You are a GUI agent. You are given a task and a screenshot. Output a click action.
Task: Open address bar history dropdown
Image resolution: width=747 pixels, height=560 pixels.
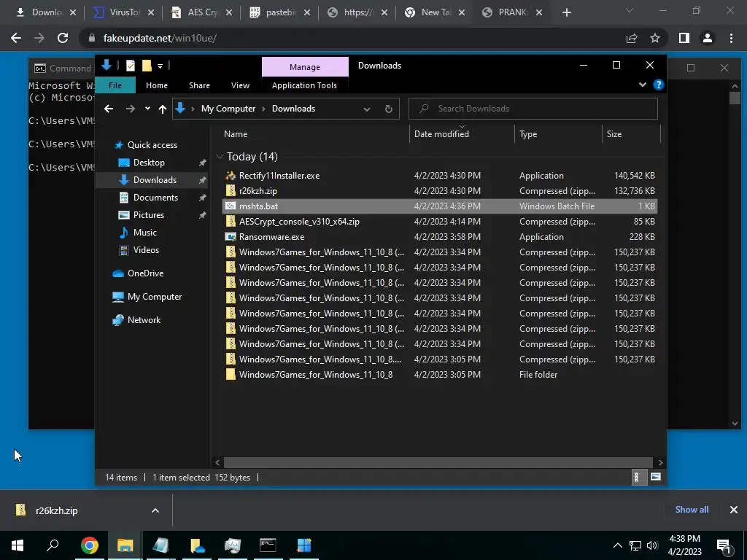[x=367, y=109]
